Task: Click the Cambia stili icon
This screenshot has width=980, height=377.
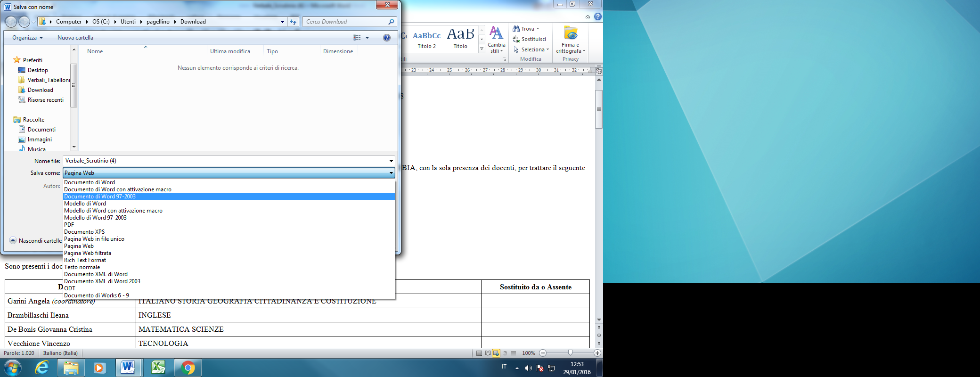Action: click(496, 33)
